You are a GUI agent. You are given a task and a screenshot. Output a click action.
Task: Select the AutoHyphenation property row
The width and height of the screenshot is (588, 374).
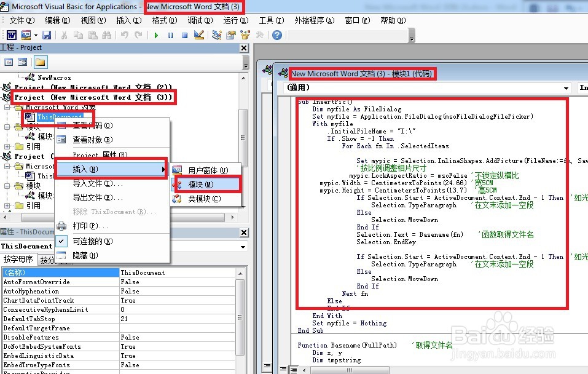pyautogui.click(x=119, y=291)
